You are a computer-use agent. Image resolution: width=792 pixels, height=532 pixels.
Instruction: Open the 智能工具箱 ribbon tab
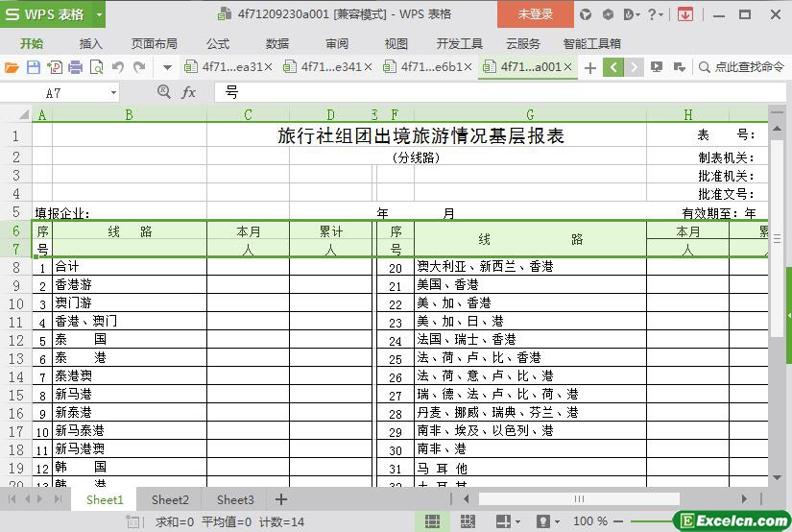click(592, 44)
